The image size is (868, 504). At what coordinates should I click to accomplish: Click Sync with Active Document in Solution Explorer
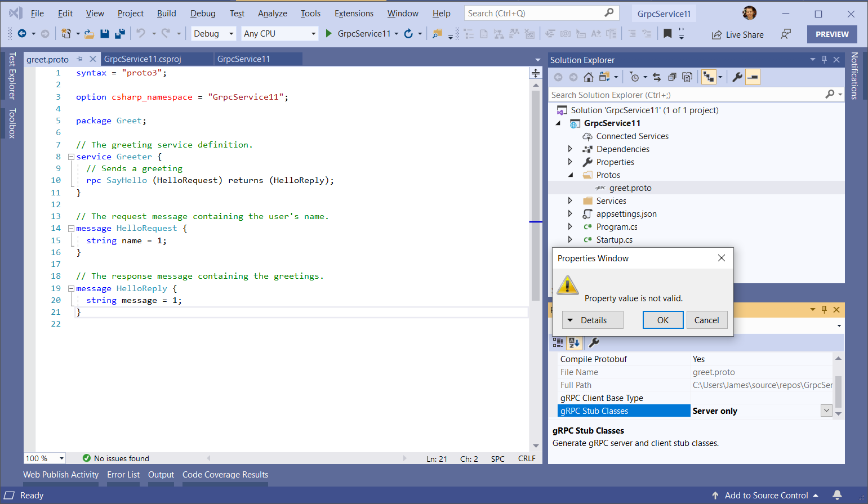657,77
